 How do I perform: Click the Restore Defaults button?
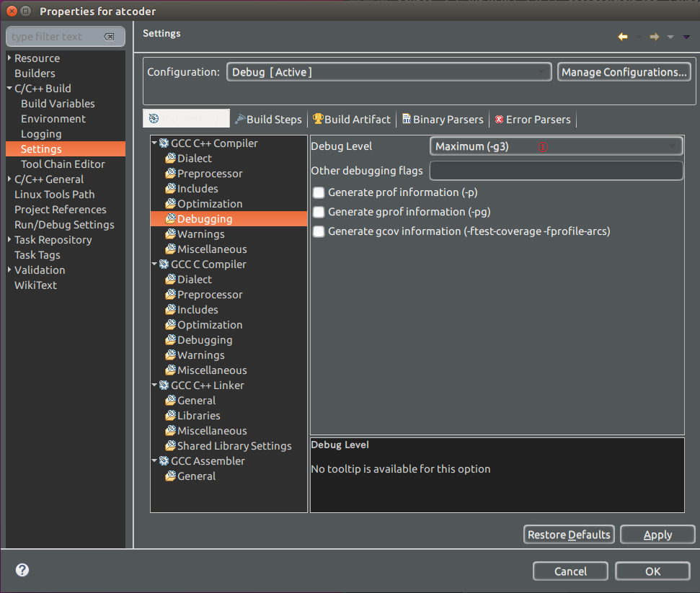[569, 534]
